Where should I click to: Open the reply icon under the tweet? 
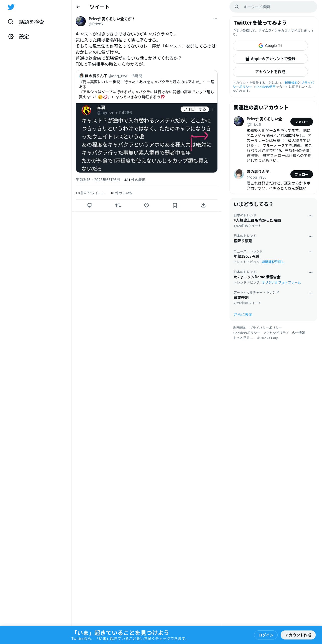90,205
